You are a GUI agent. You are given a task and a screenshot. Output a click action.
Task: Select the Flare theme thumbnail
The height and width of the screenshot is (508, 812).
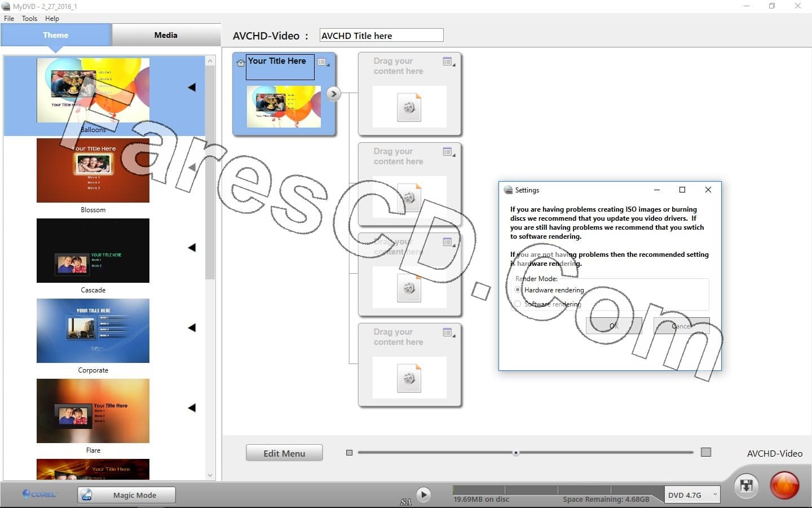(x=93, y=411)
